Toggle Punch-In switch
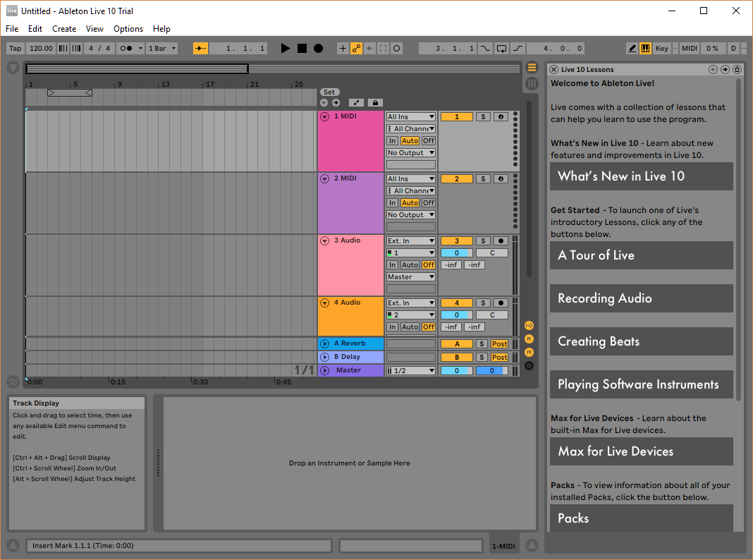The height and width of the screenshot is (560, 753). coord(486,49)
